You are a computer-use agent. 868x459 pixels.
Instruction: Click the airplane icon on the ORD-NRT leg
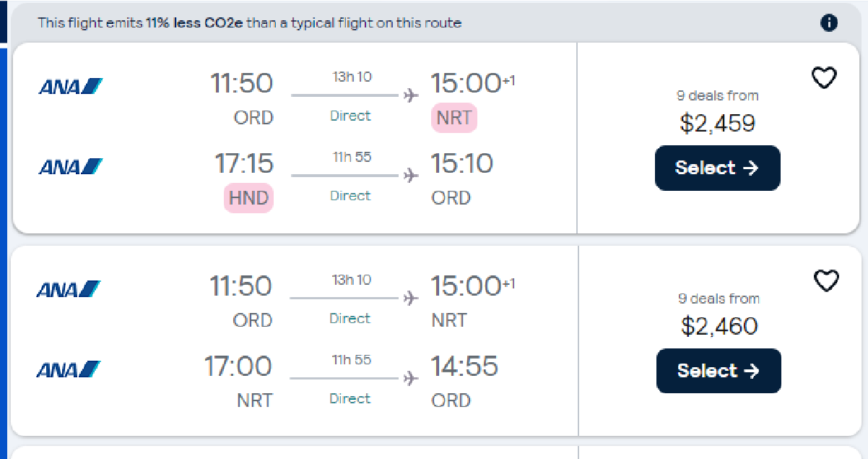[411, 94]
